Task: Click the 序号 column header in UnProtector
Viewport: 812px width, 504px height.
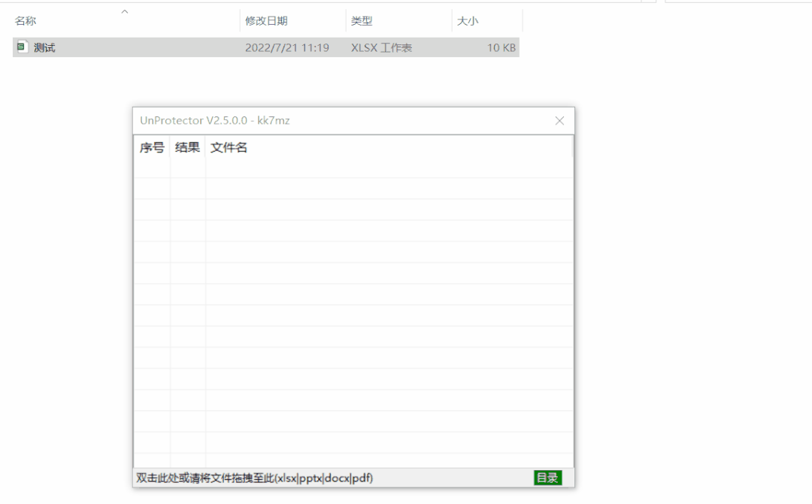Action: [152, 148]
